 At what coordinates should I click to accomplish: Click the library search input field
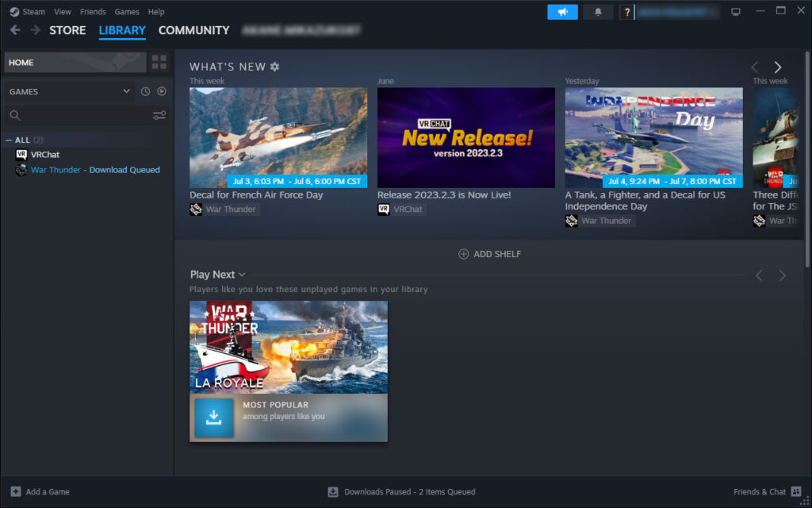click(86, 115)
